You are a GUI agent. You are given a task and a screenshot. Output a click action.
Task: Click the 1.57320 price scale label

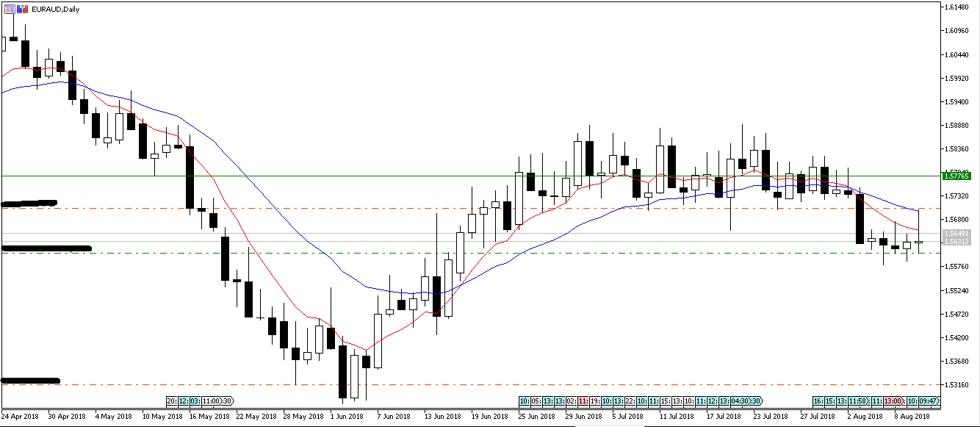pyautogui.click(x=956, y=196)
